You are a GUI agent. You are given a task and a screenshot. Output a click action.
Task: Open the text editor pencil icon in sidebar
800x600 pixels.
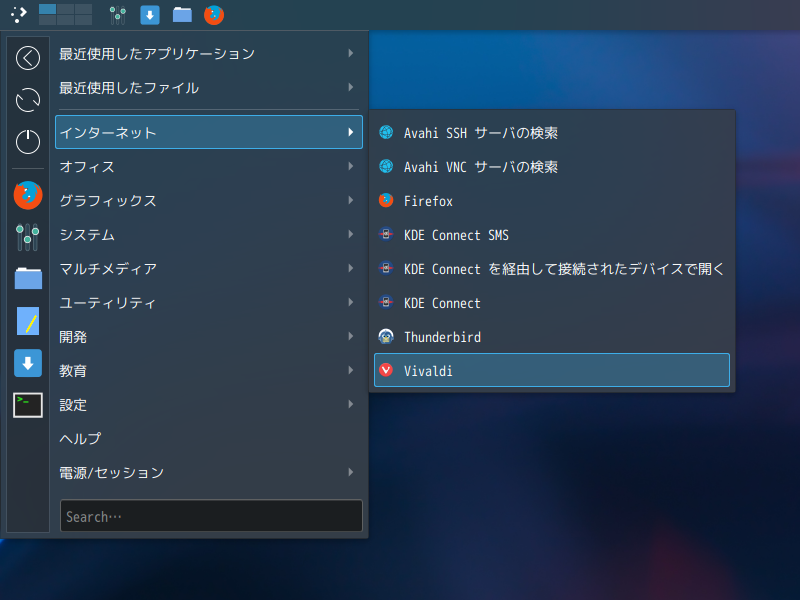[28, 321]
